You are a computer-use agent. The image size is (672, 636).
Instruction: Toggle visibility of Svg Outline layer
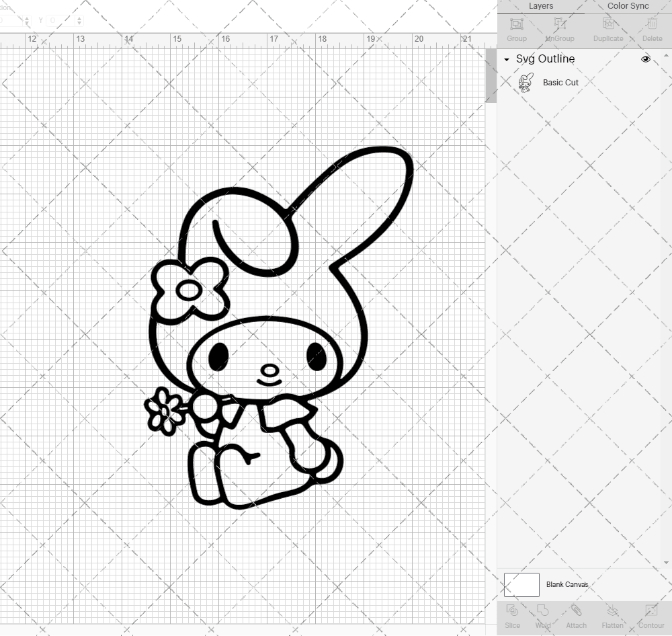646,59
